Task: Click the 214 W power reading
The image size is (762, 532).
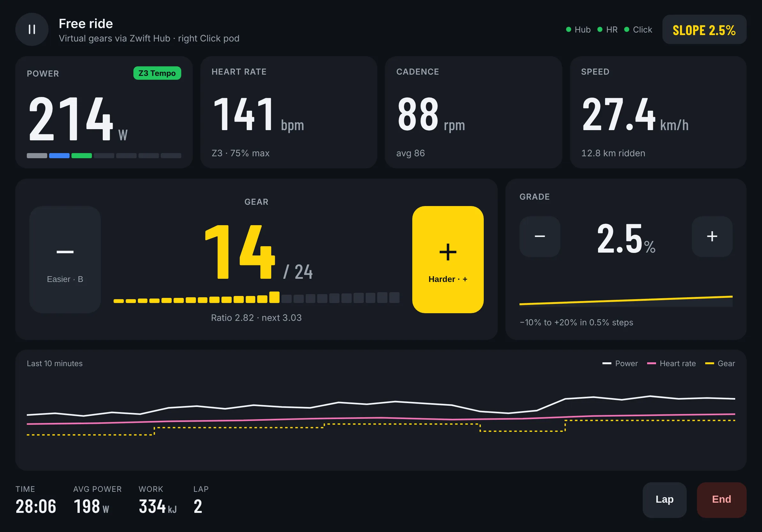Action: pos(78,119)
